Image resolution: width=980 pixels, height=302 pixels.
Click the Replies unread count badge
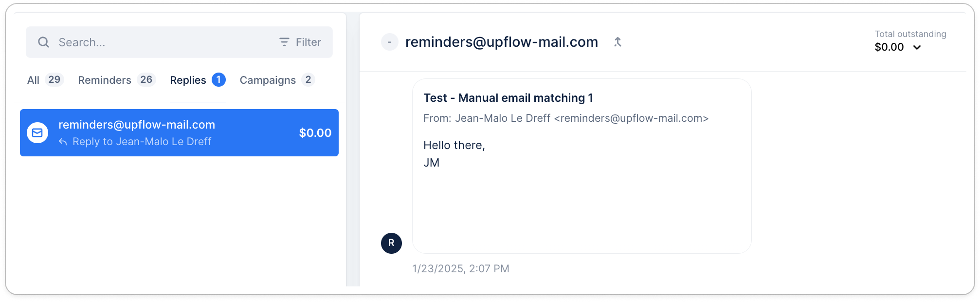(x=218, y=79)
